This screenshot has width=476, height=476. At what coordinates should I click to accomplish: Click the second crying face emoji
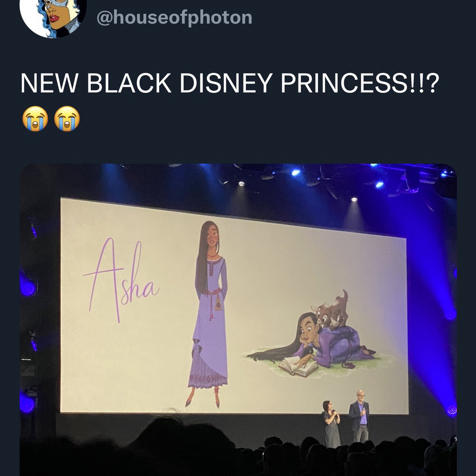coord(67,119)
